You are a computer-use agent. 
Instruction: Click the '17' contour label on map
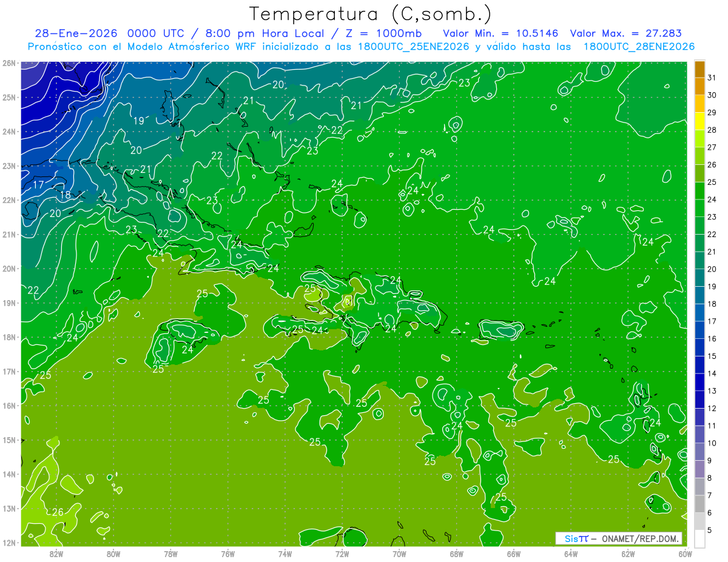tap(38, 185)
